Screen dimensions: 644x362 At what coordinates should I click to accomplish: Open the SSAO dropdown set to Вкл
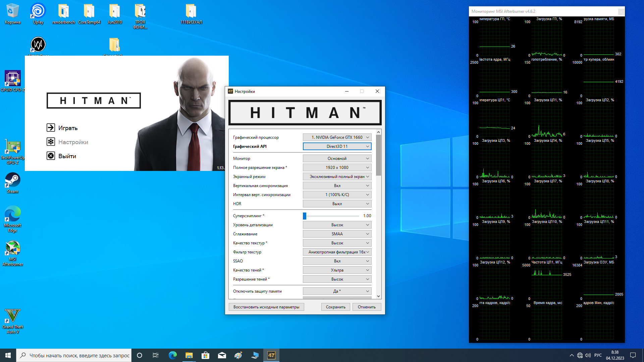(x=337, y=261)
